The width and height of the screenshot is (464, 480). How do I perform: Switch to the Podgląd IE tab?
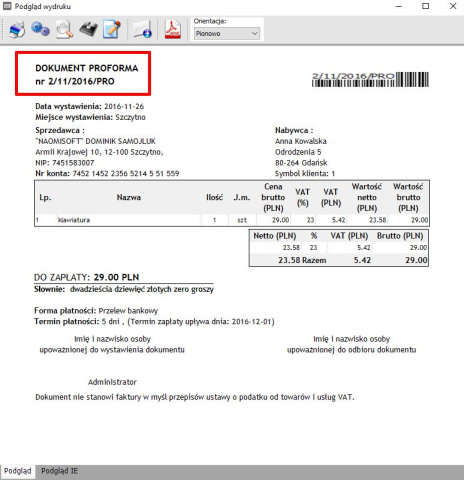[x=59, y=471]
